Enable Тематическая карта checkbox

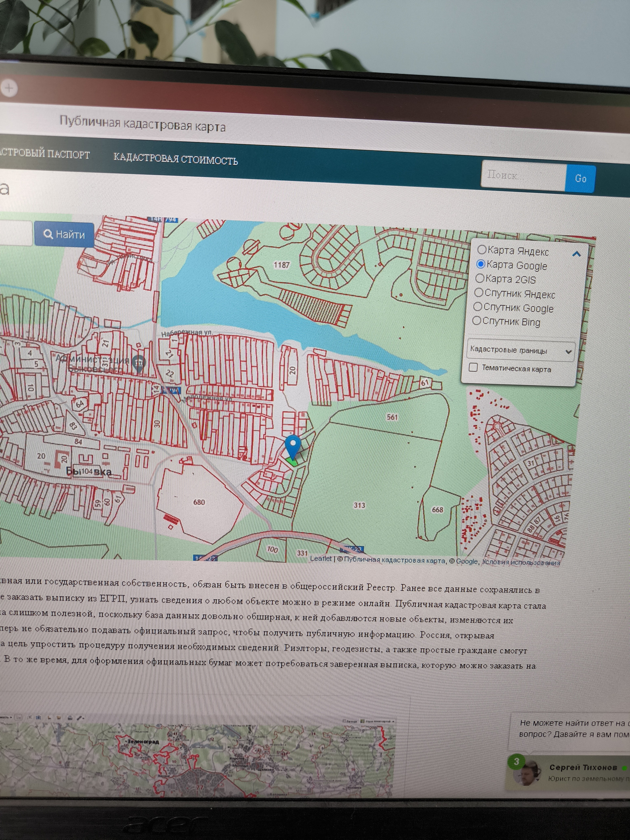point(473,367)
